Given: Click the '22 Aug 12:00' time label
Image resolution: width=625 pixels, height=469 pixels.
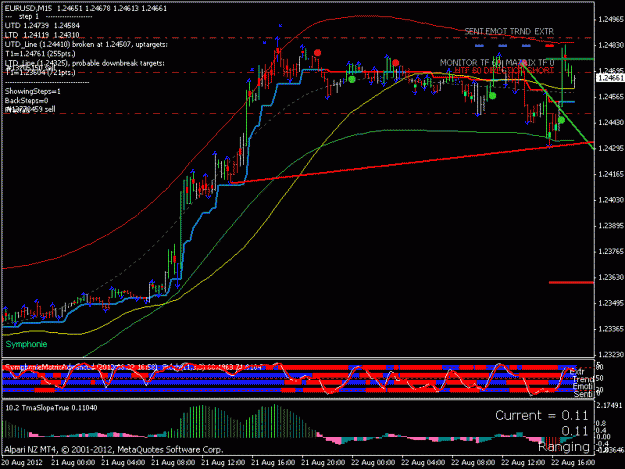Looking at the screenshot, I should tap(523, 463).
